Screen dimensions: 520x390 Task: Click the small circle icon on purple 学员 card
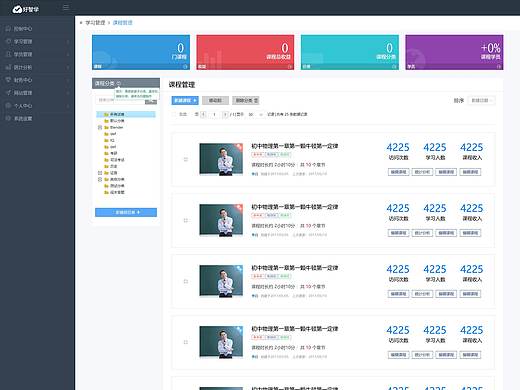coord(499,66)
